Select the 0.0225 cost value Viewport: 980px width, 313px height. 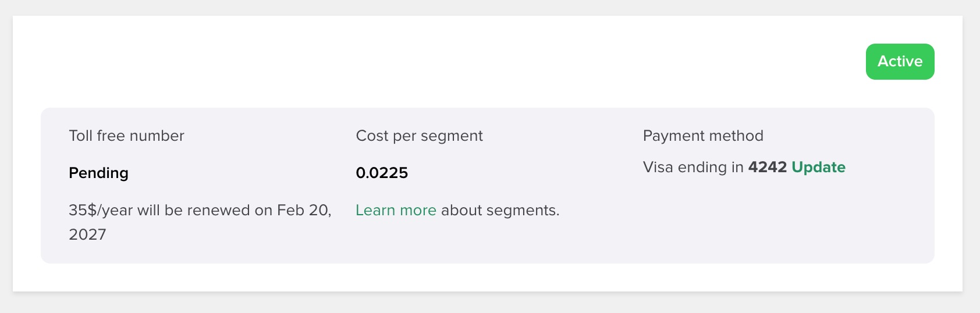[x=382, y=173]
